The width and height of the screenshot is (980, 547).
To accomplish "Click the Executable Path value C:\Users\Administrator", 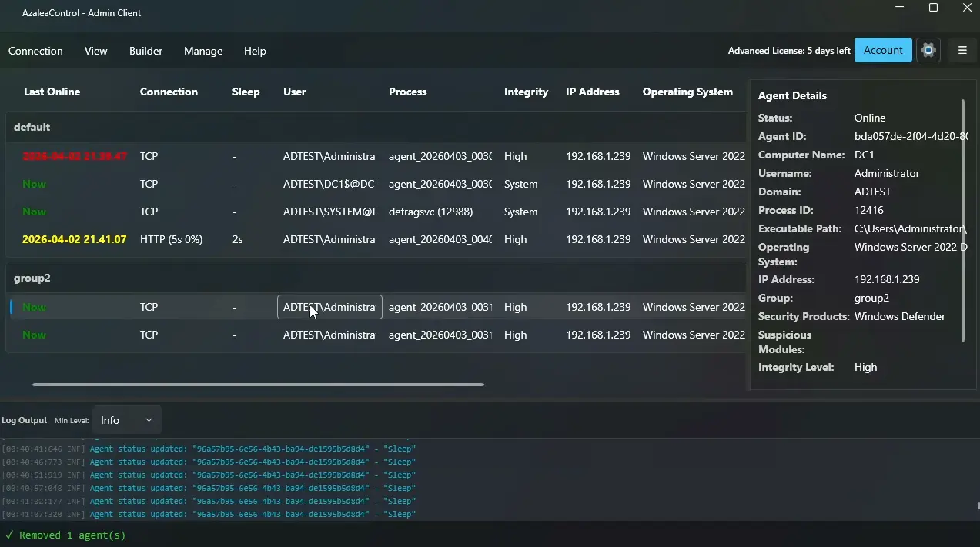I will pos(911,228).
